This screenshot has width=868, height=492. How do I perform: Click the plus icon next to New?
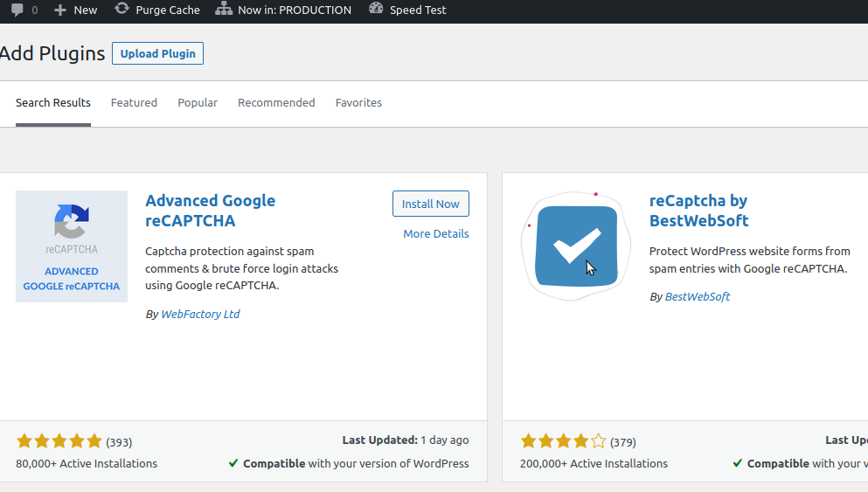(x=59, y=10)
